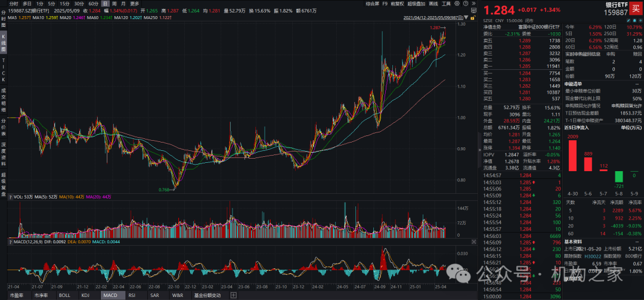The image size is (644, 300).
Task: Click red 2009 inflow bar for 4-30
Action: [572, 156]
